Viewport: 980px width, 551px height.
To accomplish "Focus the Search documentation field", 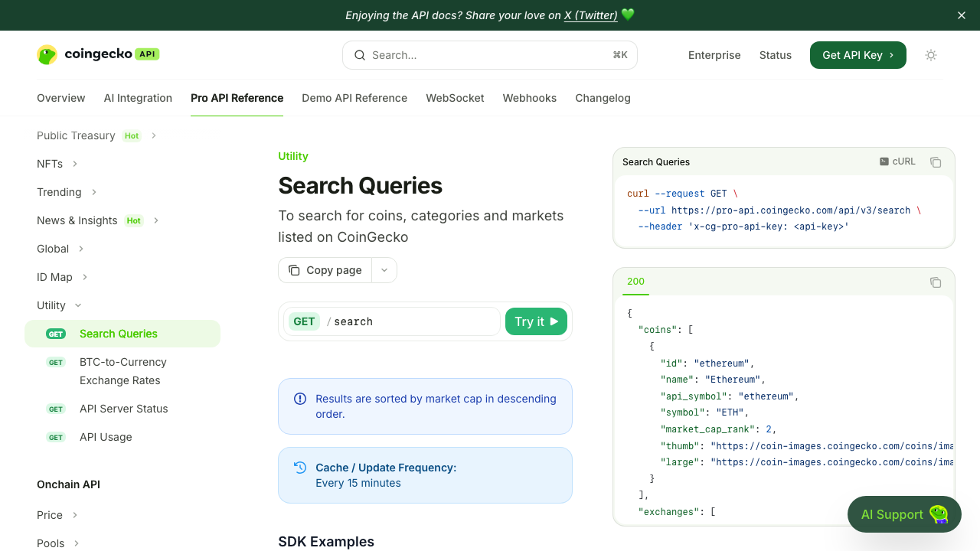I will 490,55.
